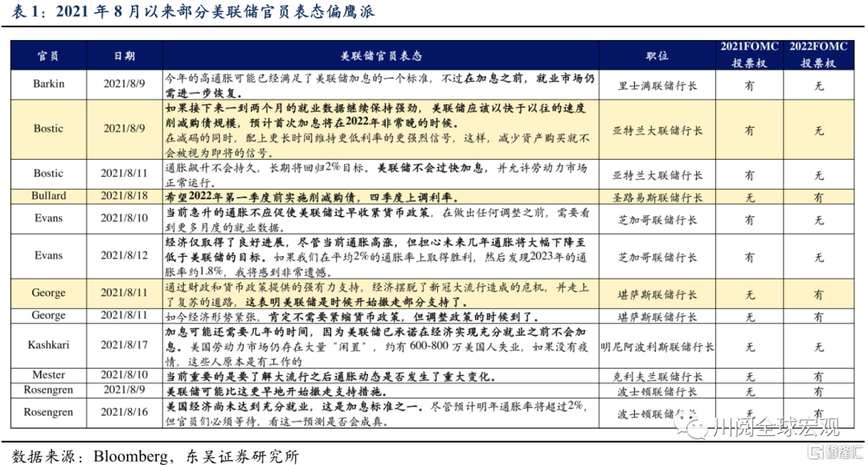Click the "2021/8/17" date cell

[125, 345]
